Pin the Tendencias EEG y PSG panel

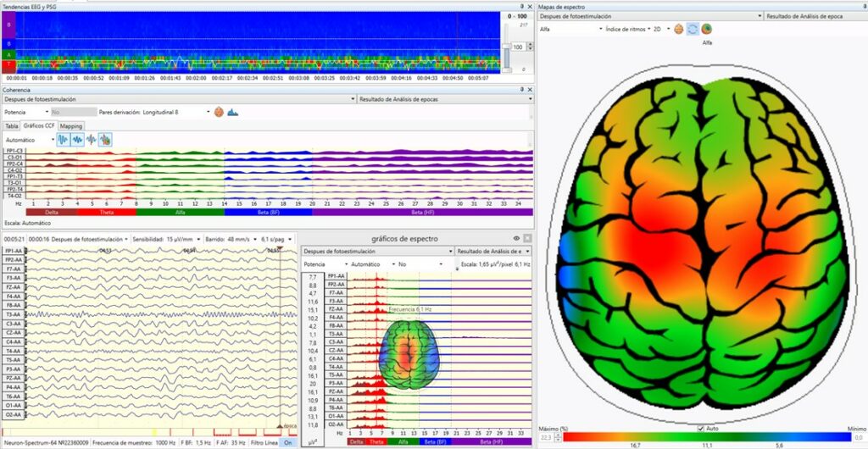pyautogui.click(x=522, y=7)
